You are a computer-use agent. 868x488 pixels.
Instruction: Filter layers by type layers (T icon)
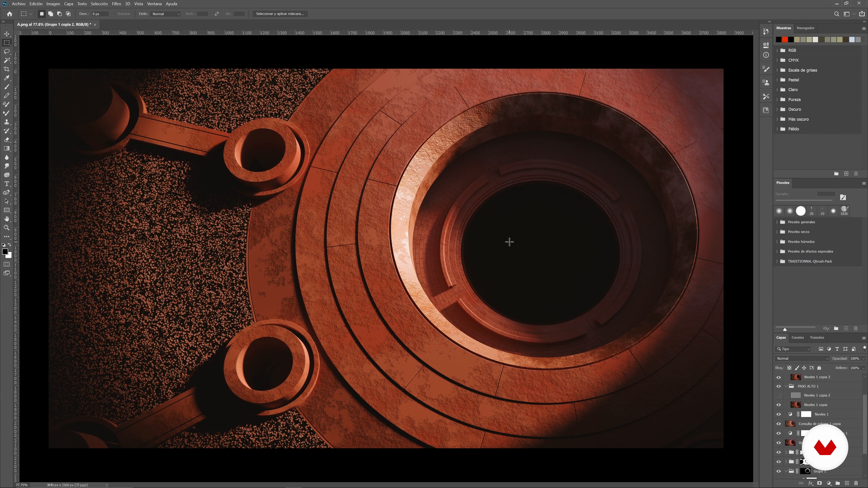point(837,349)
